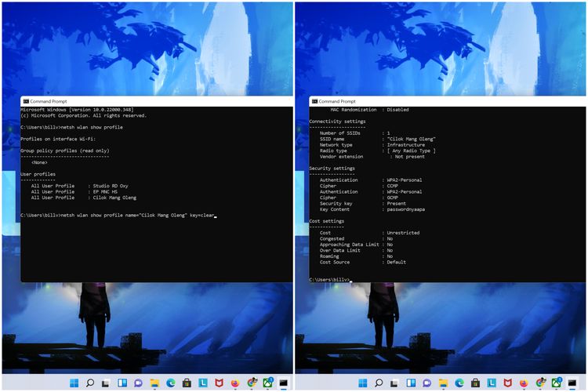Open blue L app in left screenshot taskbar

point(203,383)
